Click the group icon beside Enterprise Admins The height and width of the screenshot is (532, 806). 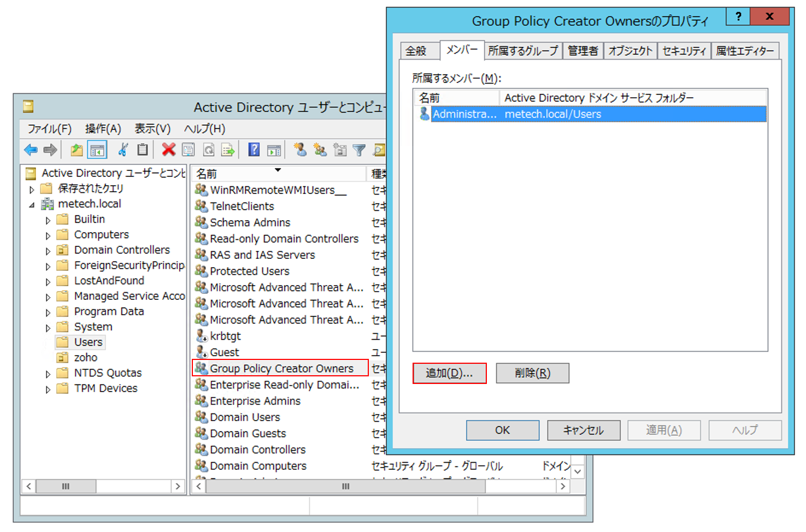pos(201,401)
